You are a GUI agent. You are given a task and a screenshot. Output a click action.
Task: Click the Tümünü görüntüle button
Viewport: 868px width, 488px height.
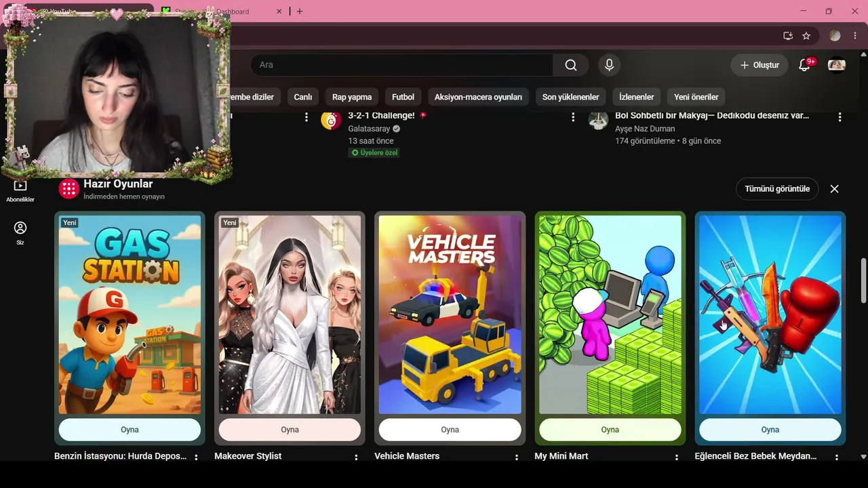[777, 189]
